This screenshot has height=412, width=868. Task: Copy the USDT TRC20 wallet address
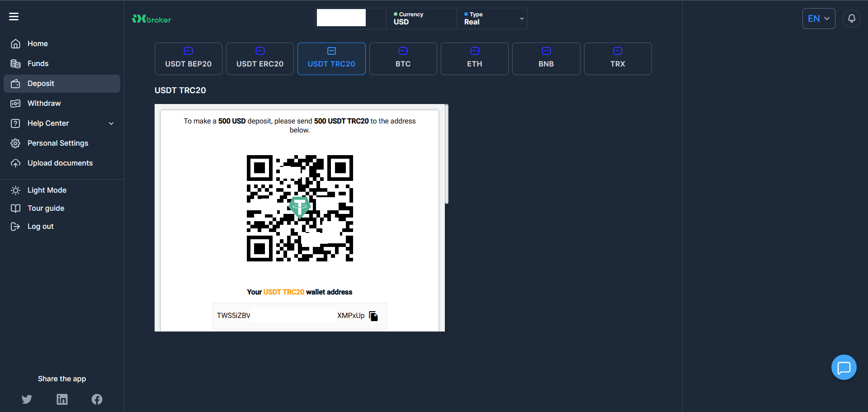pyautogui.click(x=373, y=316)
